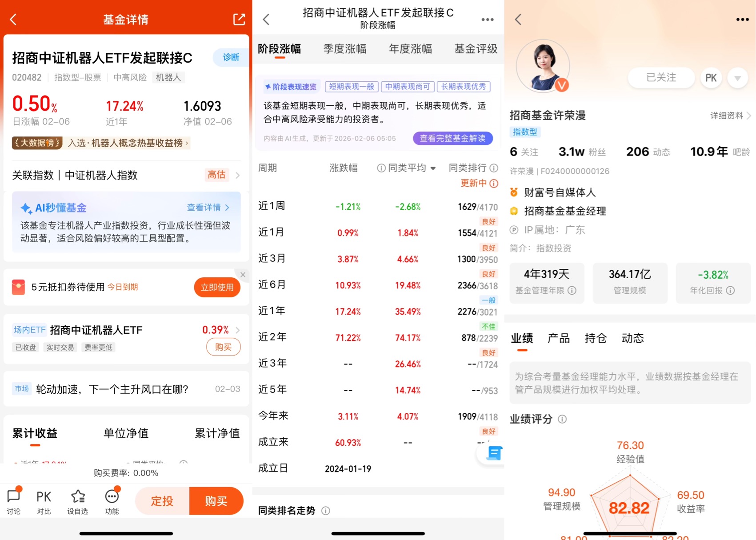
Task: Tap the 206 动态 posts count
Action: pyautogui.click(x=648, y=152)
